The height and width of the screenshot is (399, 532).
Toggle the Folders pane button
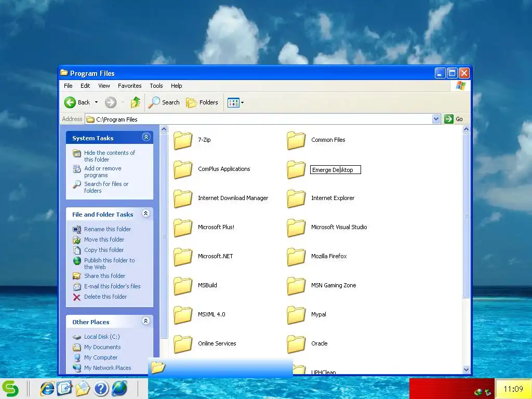tap(202, 102)
